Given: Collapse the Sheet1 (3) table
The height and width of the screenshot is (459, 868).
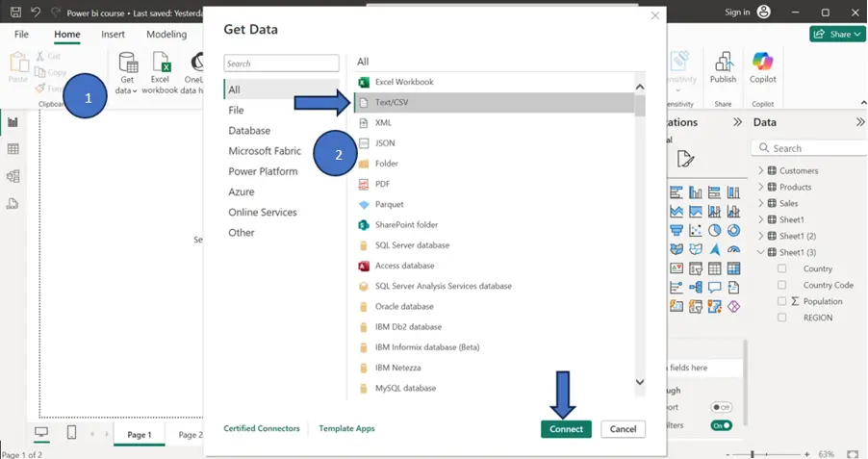Looking at the screenshot, I should (x=760, y=252).
